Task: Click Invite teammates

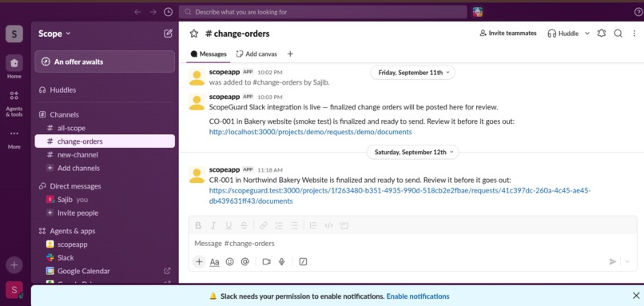Action: 508,34
